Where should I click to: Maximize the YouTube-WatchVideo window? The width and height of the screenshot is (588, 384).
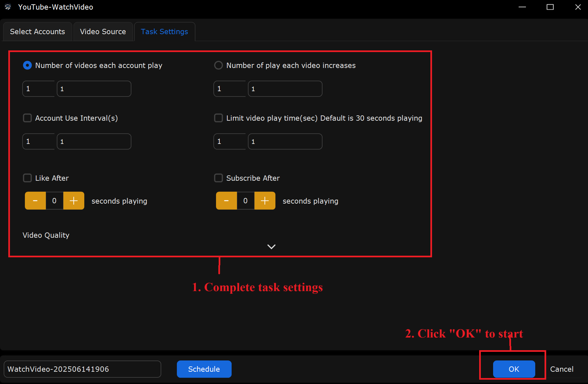point(550,7)
